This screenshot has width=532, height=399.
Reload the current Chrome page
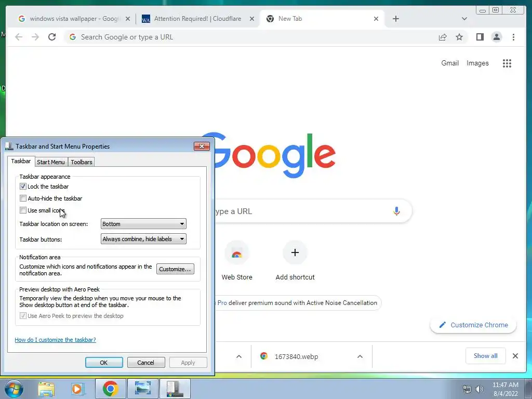point(52,37)
